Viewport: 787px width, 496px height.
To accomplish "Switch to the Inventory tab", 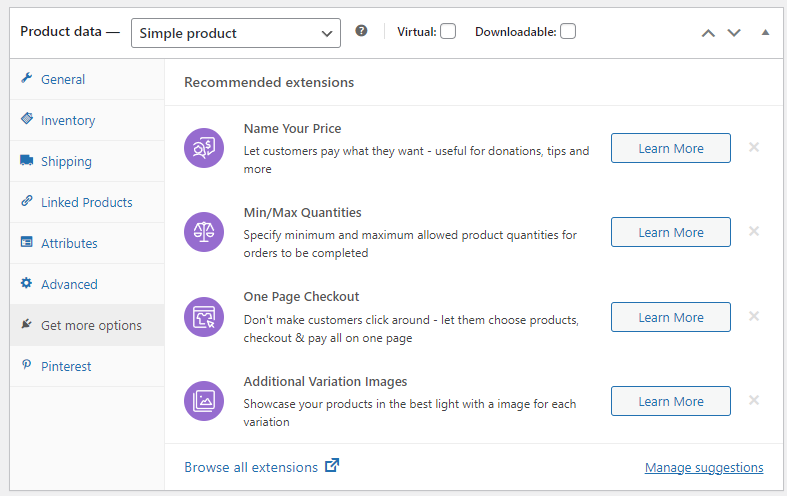I will [87, 120].
